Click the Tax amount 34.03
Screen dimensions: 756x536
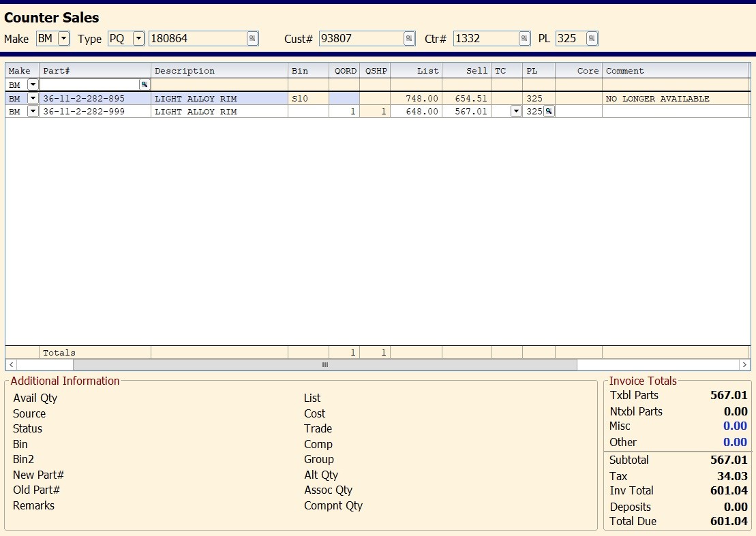pos(732,476)
